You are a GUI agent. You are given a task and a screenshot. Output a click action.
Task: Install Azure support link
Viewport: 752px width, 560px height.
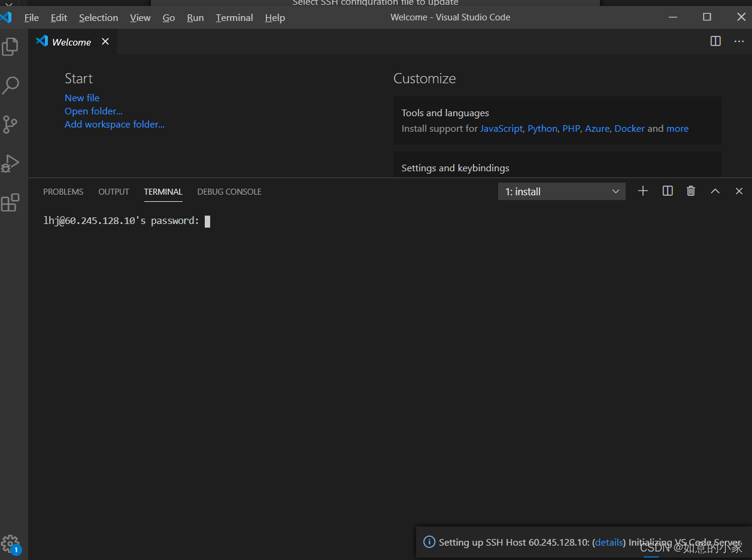tap(597, 128)
